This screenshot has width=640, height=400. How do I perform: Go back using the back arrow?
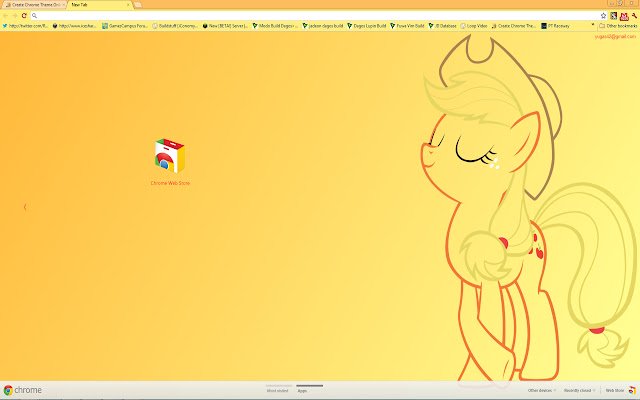click(x=5, y=16)
